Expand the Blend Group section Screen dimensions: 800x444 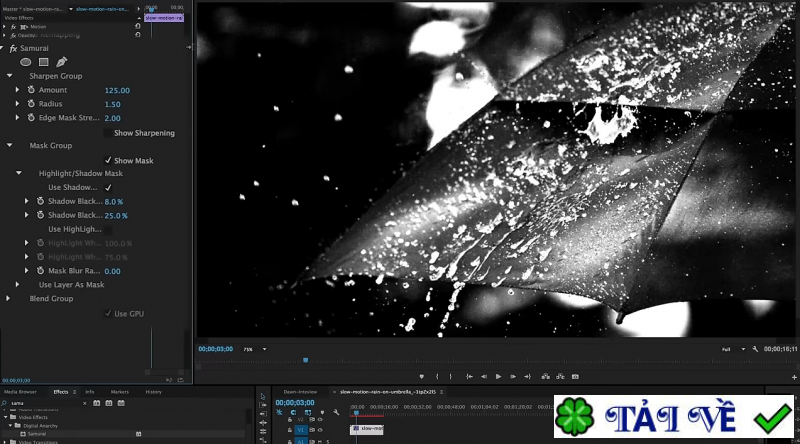tap(9, 298)
